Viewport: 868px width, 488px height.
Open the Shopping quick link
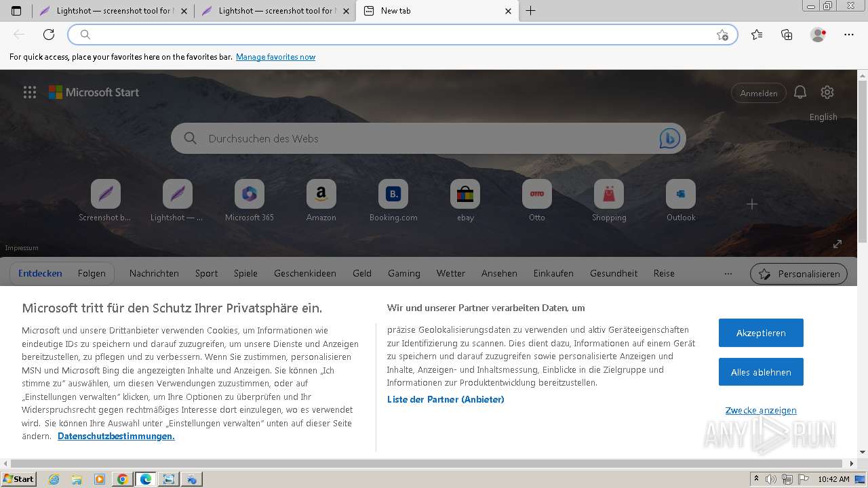tap(609, 201)
